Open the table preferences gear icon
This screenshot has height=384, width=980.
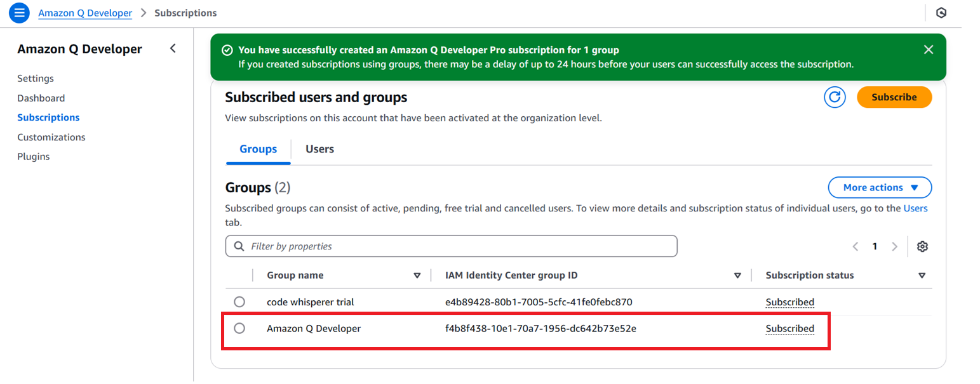point(922,246)
